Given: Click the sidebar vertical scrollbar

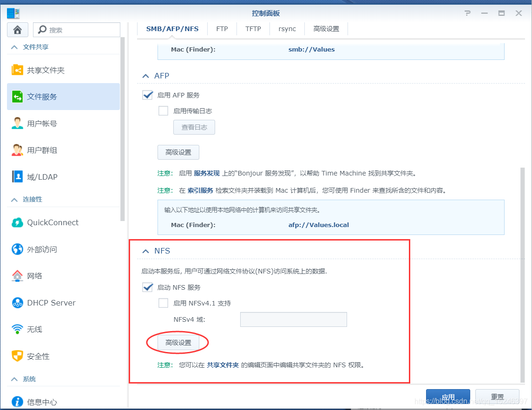Looking at the screenshot, I should (x=123, y=129).
